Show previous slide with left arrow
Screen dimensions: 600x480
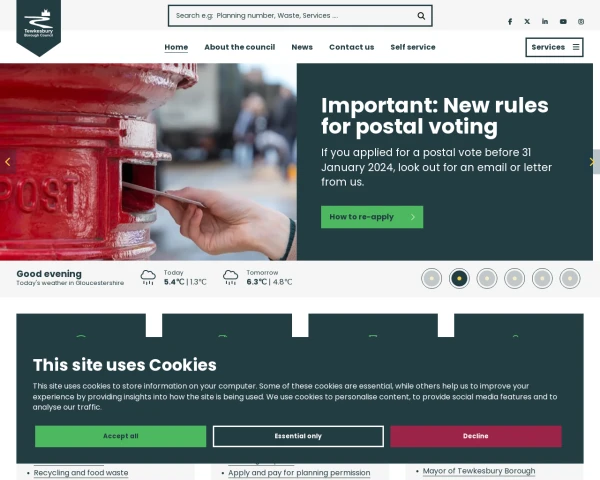pos(8,162)
